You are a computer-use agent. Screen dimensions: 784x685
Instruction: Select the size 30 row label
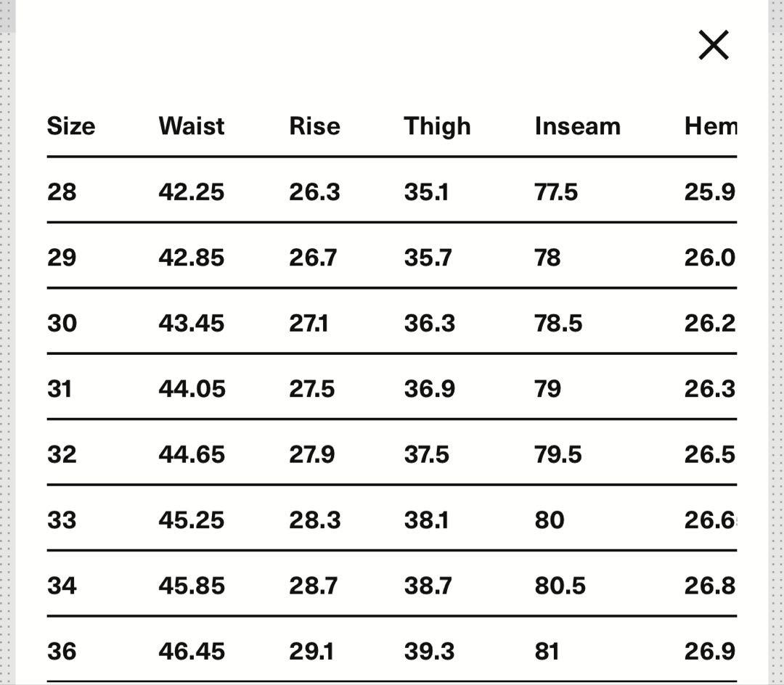62,324
